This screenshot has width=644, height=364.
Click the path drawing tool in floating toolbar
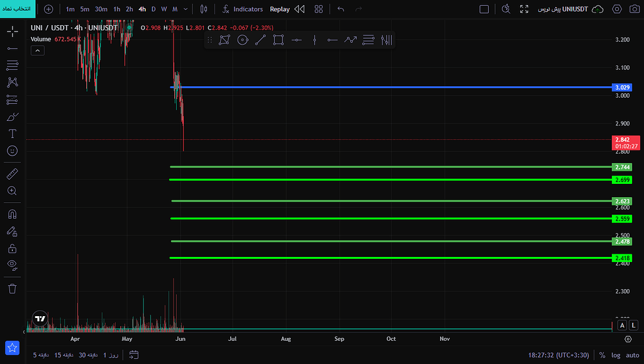225,40
